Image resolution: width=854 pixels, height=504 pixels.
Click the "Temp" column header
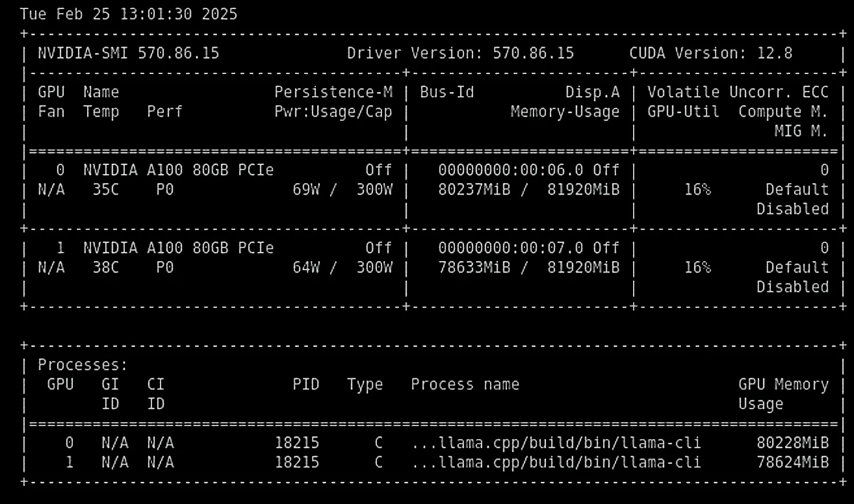coord(101,112)
